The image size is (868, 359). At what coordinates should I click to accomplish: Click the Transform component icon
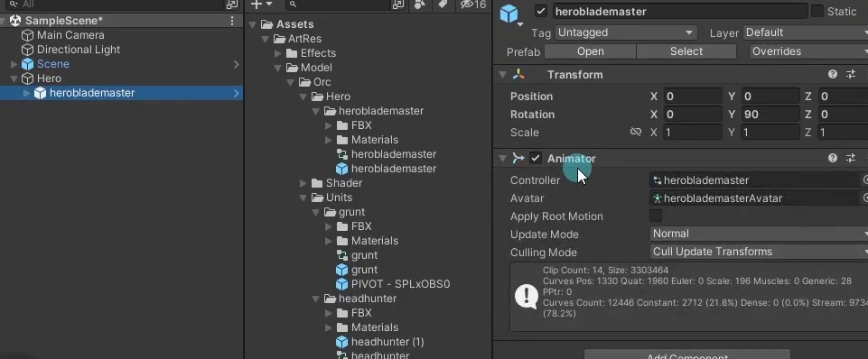point(518,74)
